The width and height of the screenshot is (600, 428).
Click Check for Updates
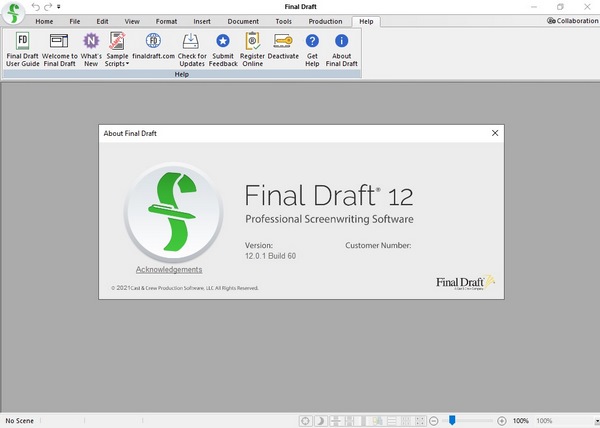(x=192, y=50)
